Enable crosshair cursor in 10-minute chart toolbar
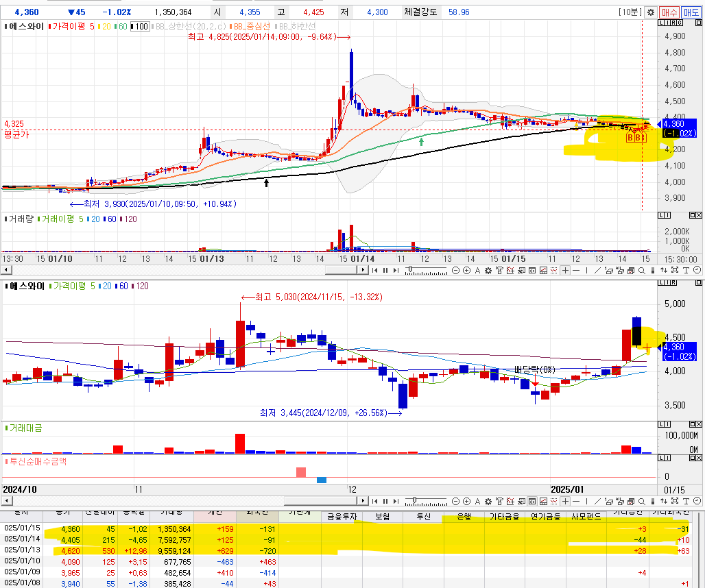This screenshot has width=705, height=588. click(566, 270)
